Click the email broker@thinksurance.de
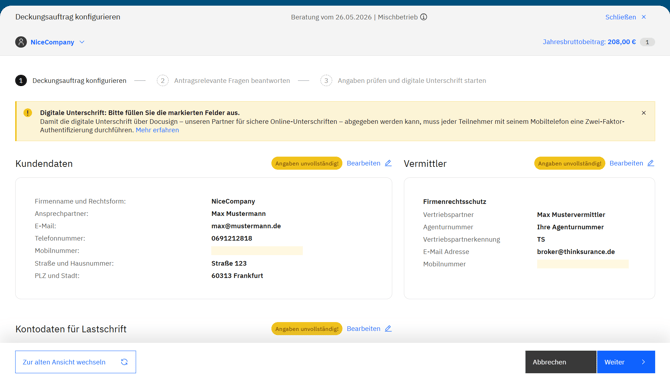 coord(576,252)
